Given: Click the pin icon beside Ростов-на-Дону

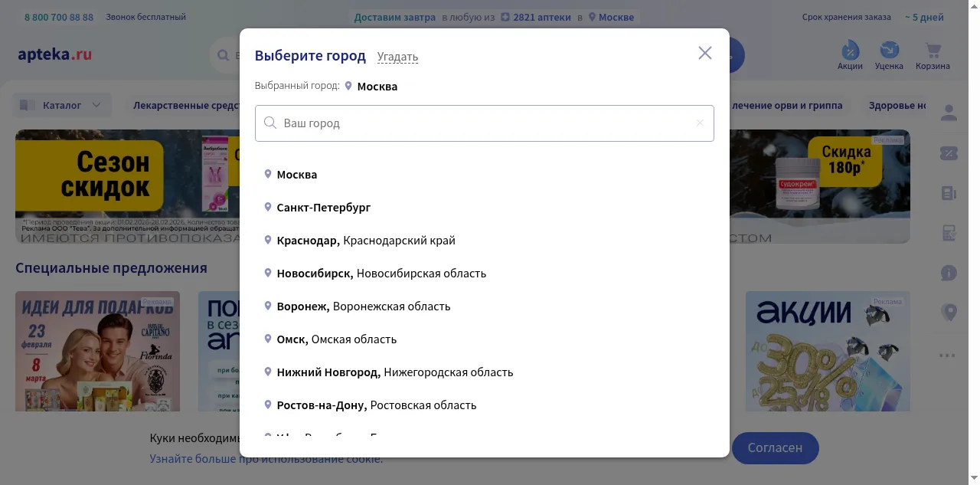Looking at the screenshot, I should 268,405.
